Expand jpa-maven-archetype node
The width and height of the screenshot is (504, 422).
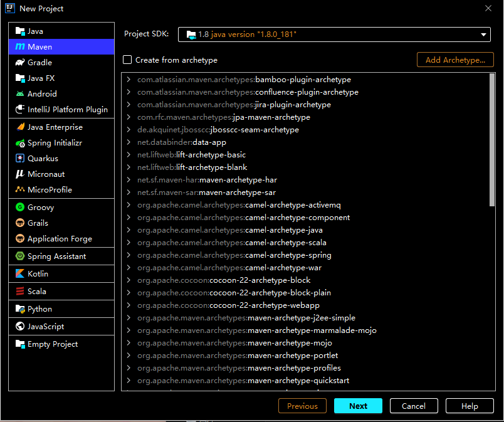pyautogui.click(x=129, y=117)
